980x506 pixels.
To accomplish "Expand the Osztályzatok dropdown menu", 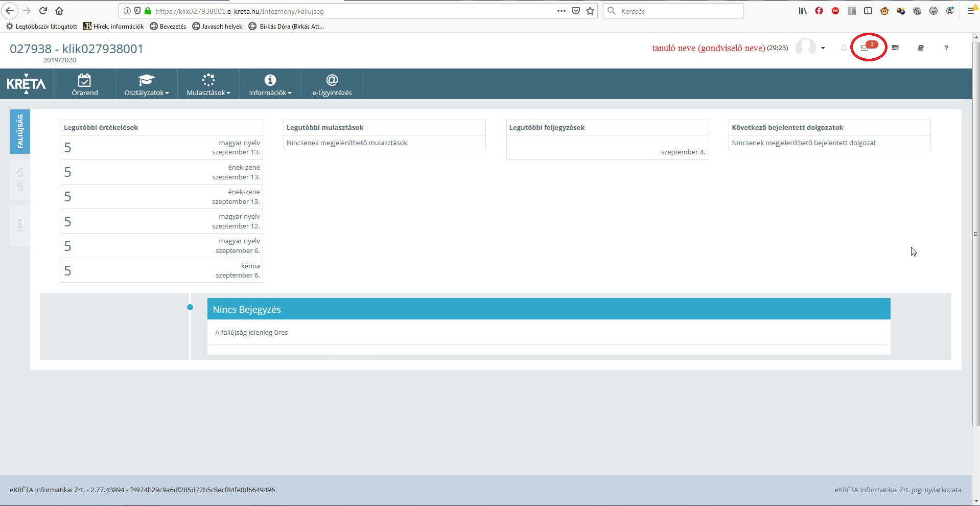I will coord(146,84).
